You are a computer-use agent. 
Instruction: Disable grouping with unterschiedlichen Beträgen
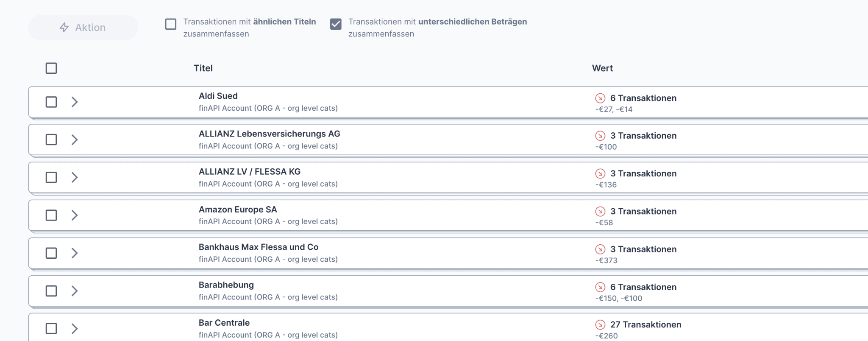(336, 24)
